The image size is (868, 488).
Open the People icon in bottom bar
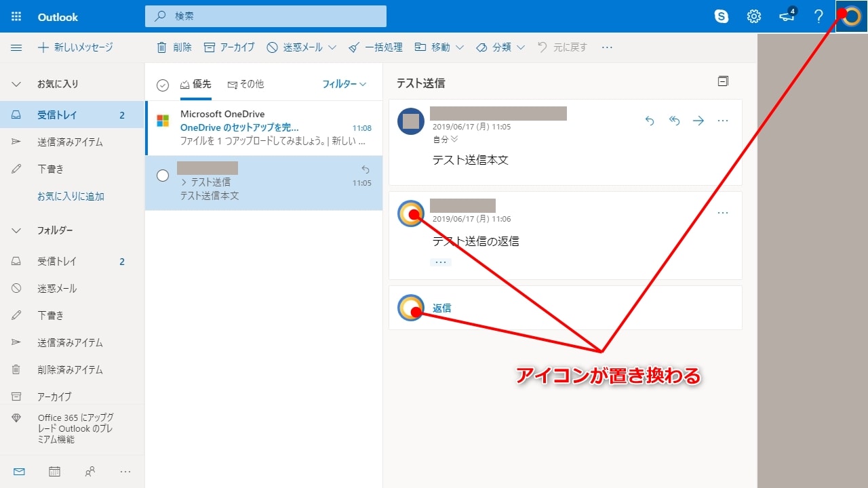click(90, 472)
